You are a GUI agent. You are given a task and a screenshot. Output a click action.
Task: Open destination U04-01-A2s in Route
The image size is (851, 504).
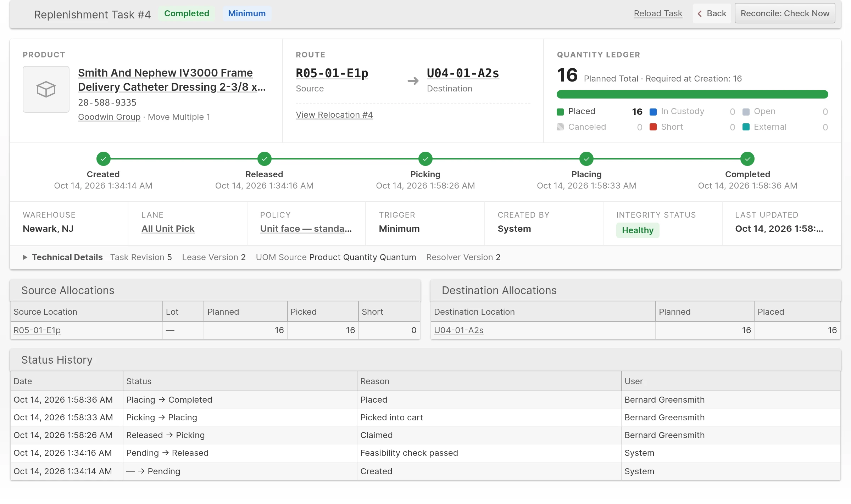point(463,73)
